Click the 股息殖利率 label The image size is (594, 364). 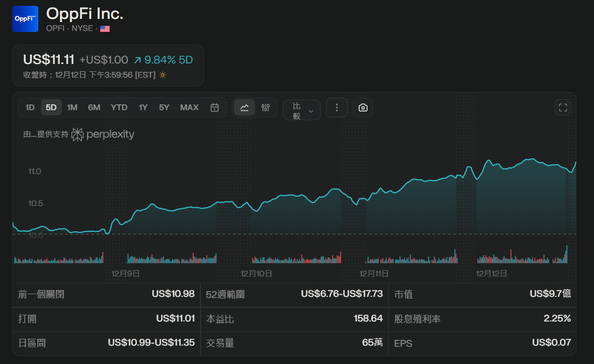tap(418, 319)
